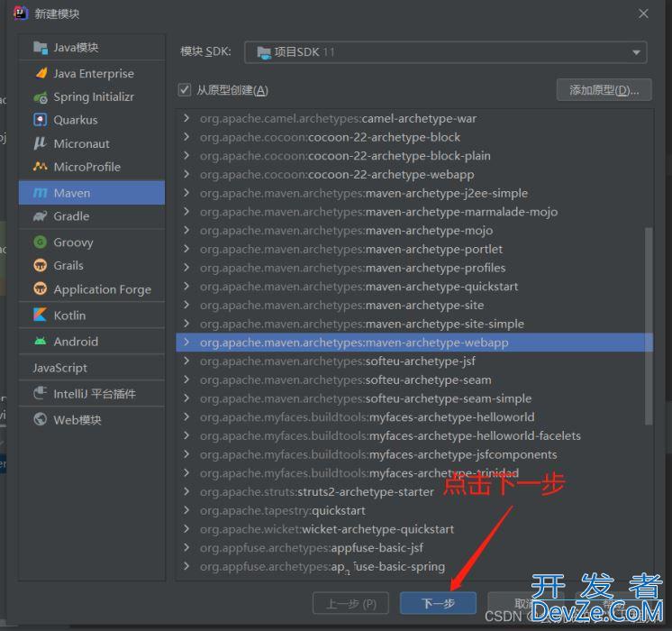Click the Android robot icon

[x=41, y=342]
